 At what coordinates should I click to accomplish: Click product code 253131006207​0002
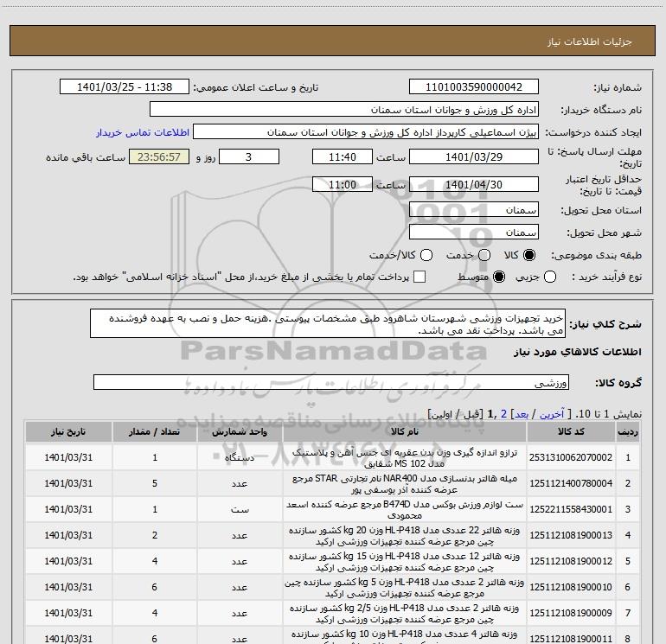[571, 457]
